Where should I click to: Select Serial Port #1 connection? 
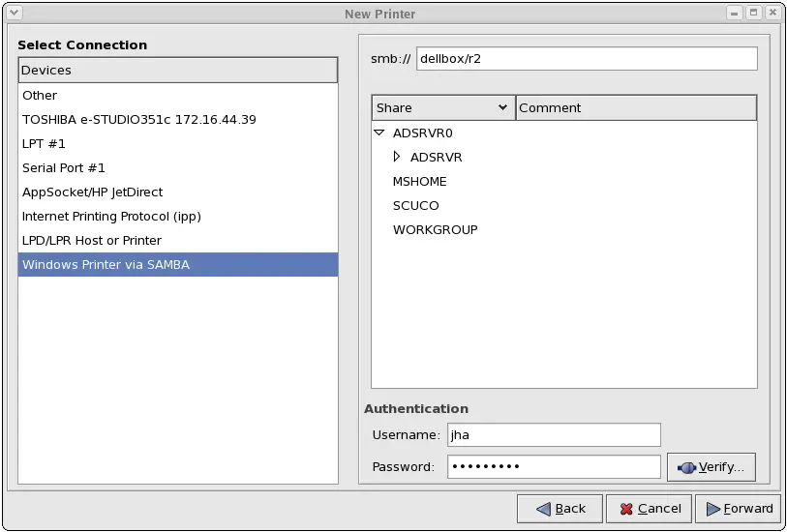click(x=178, y=168)
